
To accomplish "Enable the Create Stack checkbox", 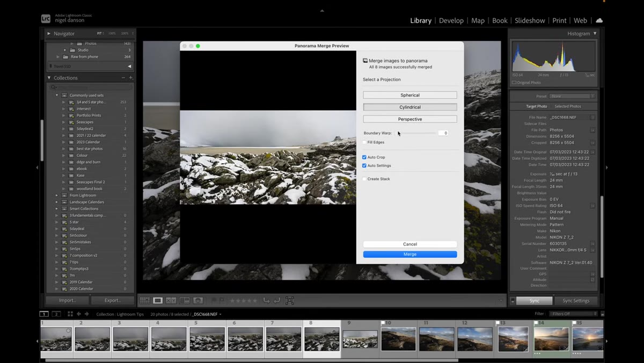I will 364,179.
